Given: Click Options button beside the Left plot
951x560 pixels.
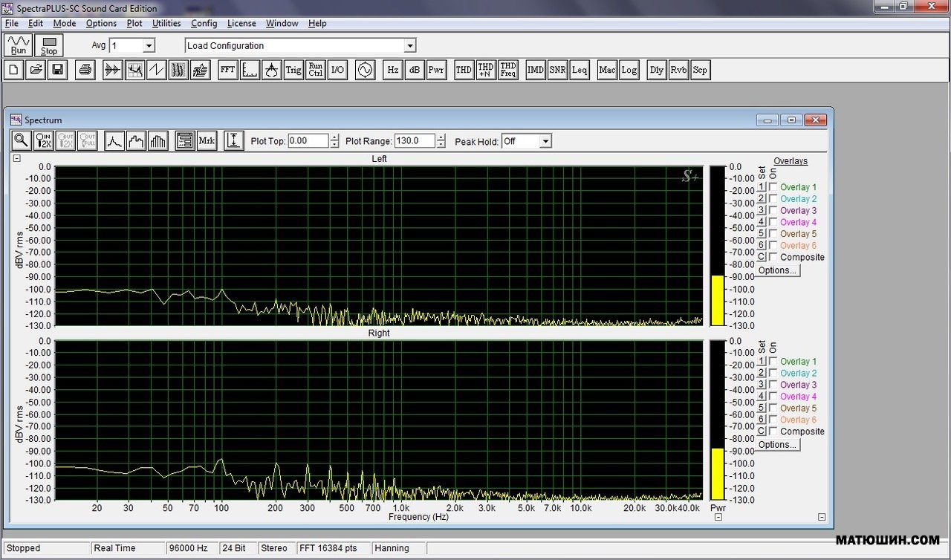Looking at the screenshot, I should click(778, 270).
